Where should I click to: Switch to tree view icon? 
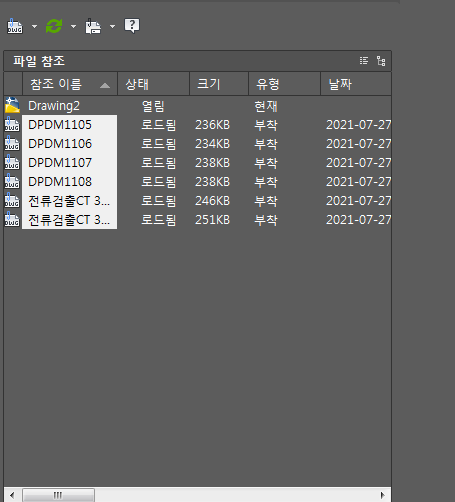[381, 61]
